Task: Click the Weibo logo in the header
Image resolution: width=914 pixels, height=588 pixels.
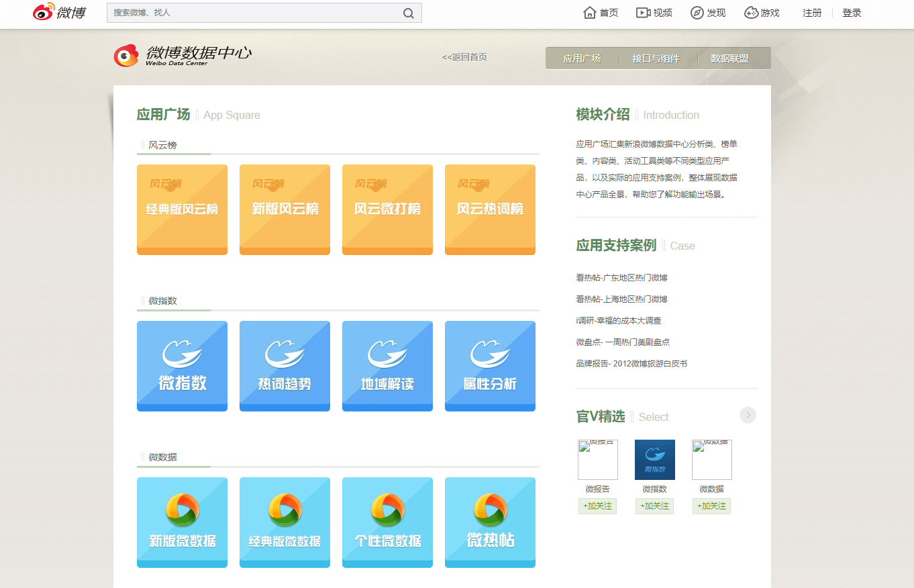Action: [x=60, y=13]
